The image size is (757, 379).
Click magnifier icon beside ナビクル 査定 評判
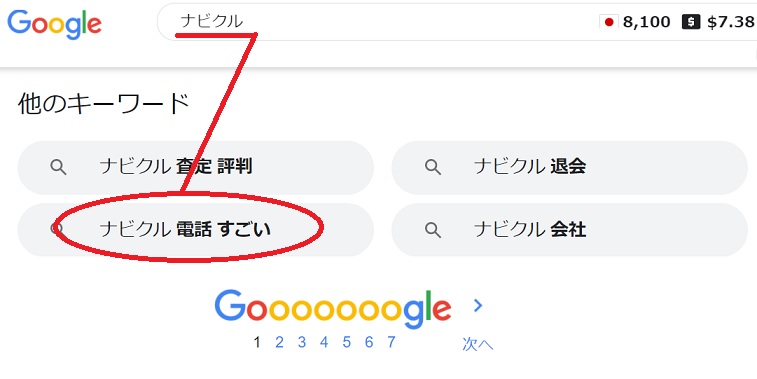coord(58,168)
